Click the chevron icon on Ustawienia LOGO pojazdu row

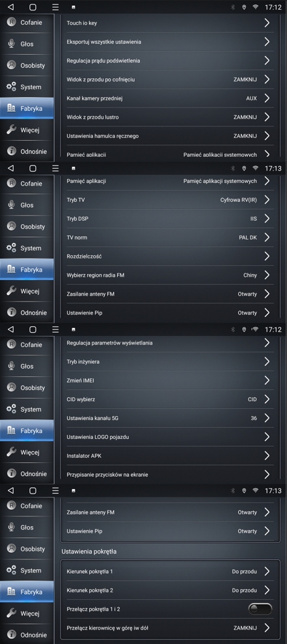coord(267,437)
